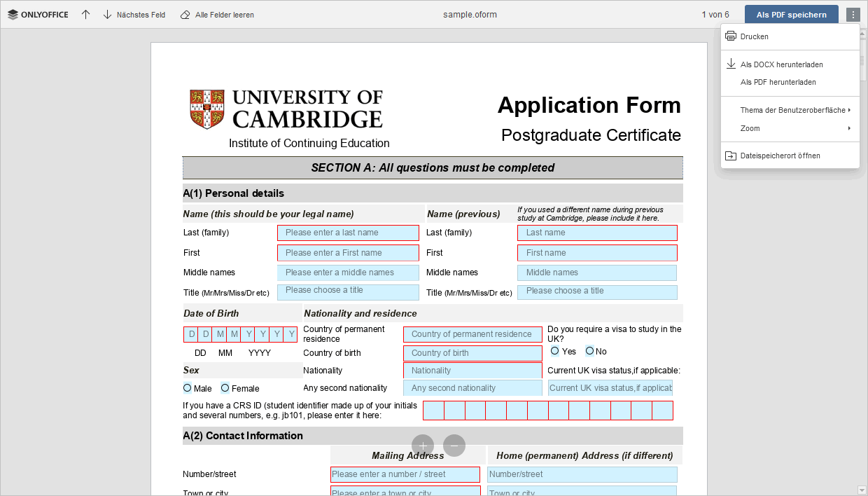Click first CRS ID character cell
Screen dimensions: 868x496
(x=433, y=411)
